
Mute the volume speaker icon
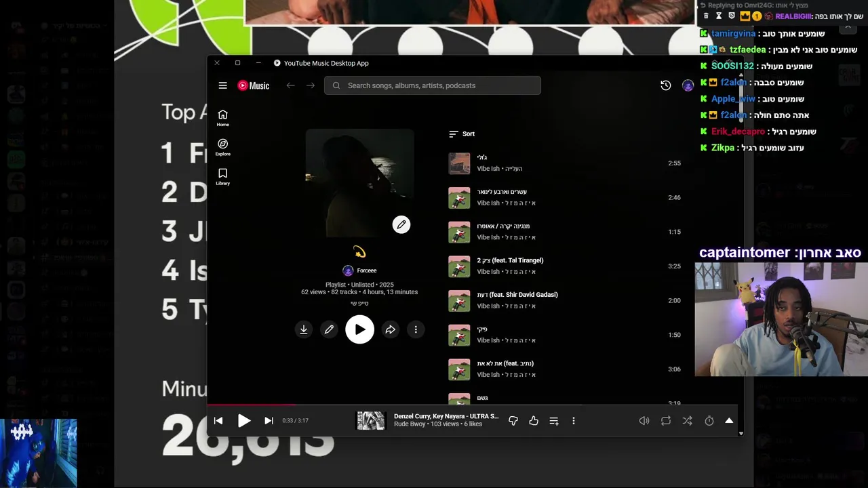point(644,421)
